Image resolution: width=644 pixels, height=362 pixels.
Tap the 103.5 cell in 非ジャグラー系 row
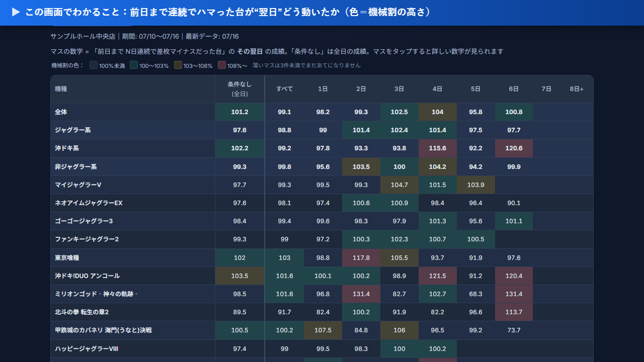pyautogui.click(x=361, y=166)
